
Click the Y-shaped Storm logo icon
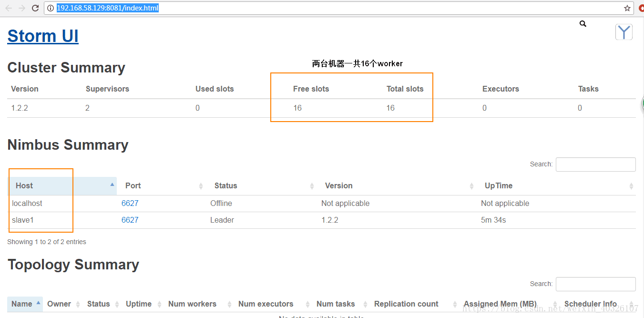point(624,32)
